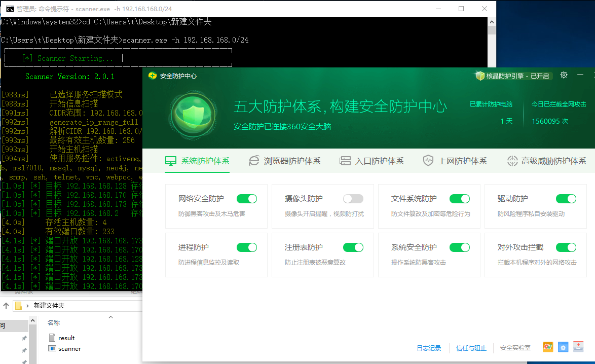
Task: Click the 有效端口数量: 233 line in terminal
Action: 80,232
